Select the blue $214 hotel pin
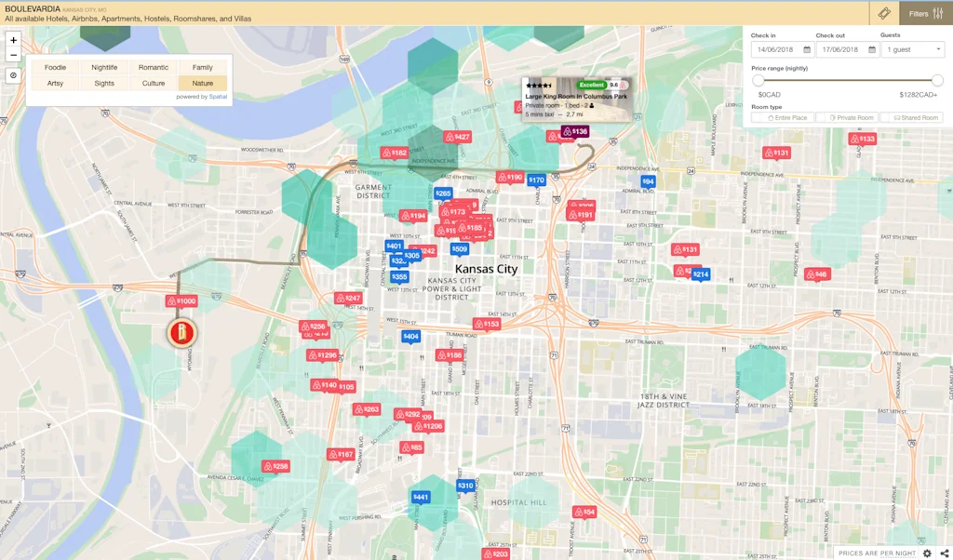Image resolution: width=953 pixels, height=560 pixels. point(700,274)
